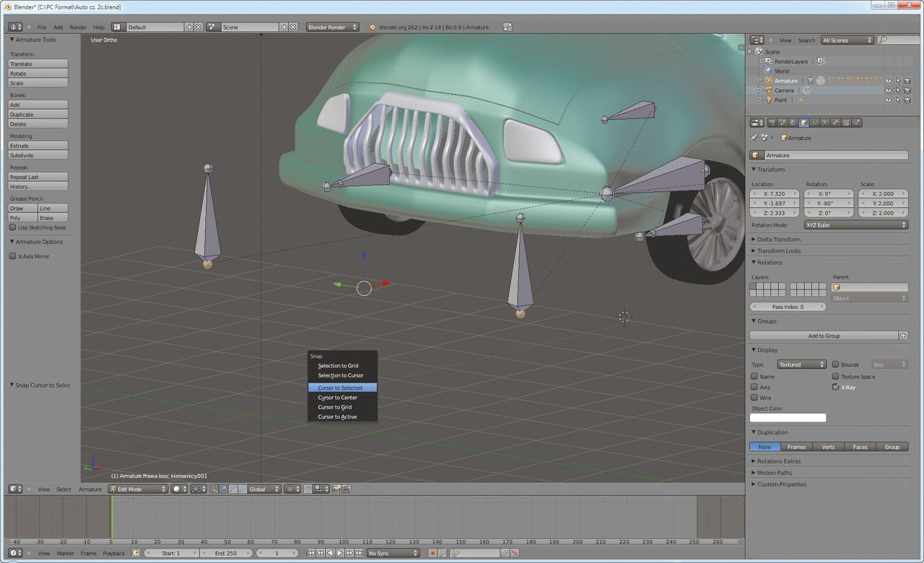Click the Repeat Last button
The width and height of the screenshot is (924, 563).
tap(38, 177)
